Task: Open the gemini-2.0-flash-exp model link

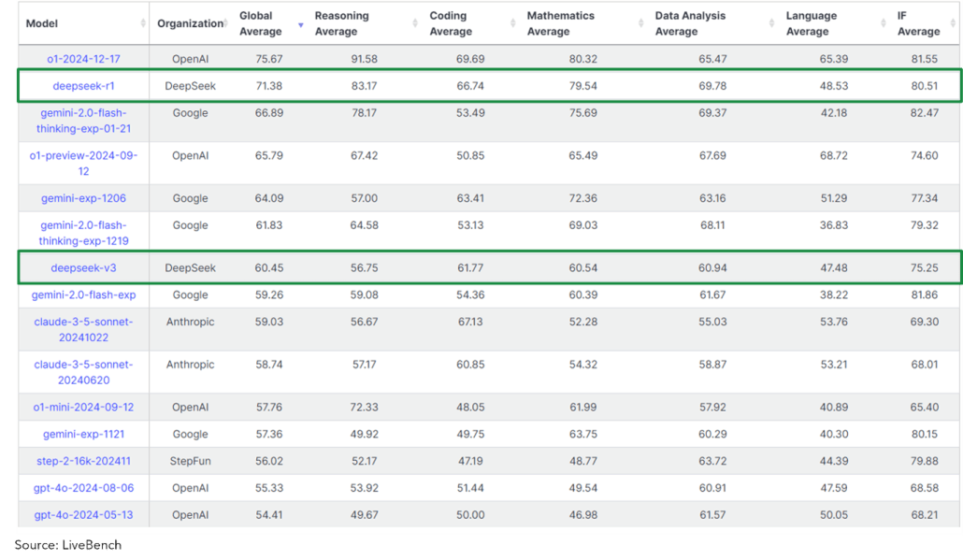Action: [83, 294]
